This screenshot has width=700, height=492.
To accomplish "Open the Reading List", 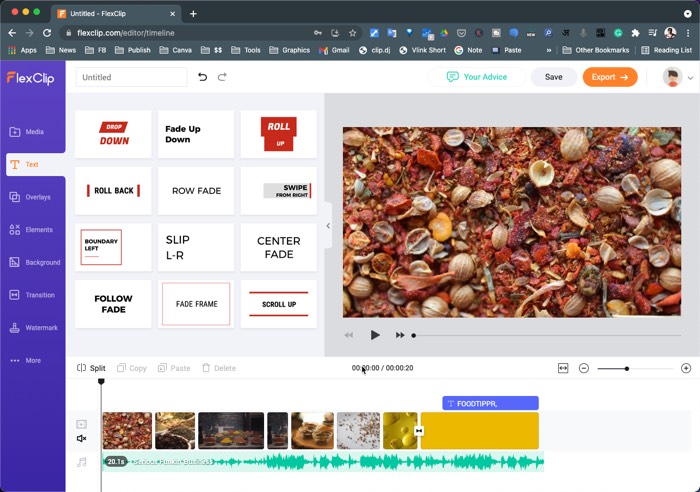I will 667,50.
